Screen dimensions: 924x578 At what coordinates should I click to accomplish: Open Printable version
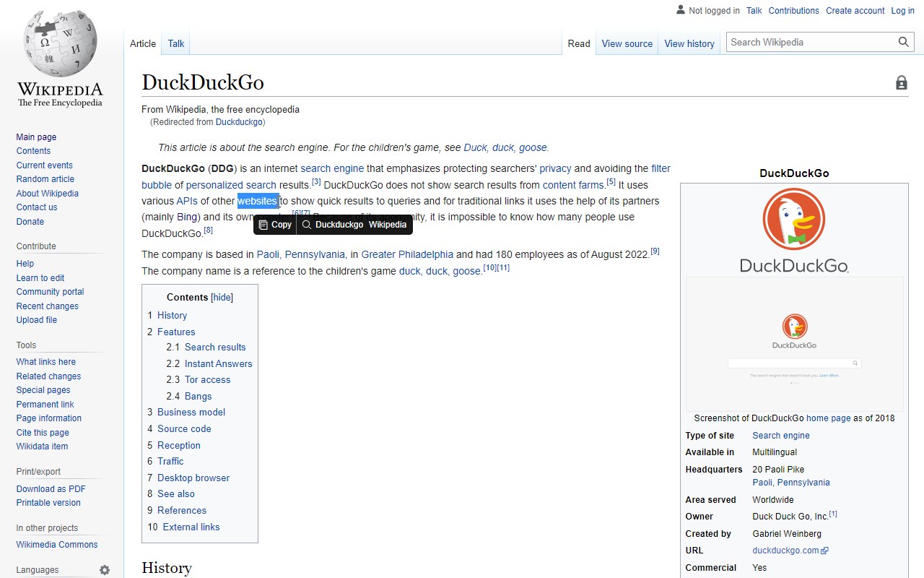coord(48,503)
